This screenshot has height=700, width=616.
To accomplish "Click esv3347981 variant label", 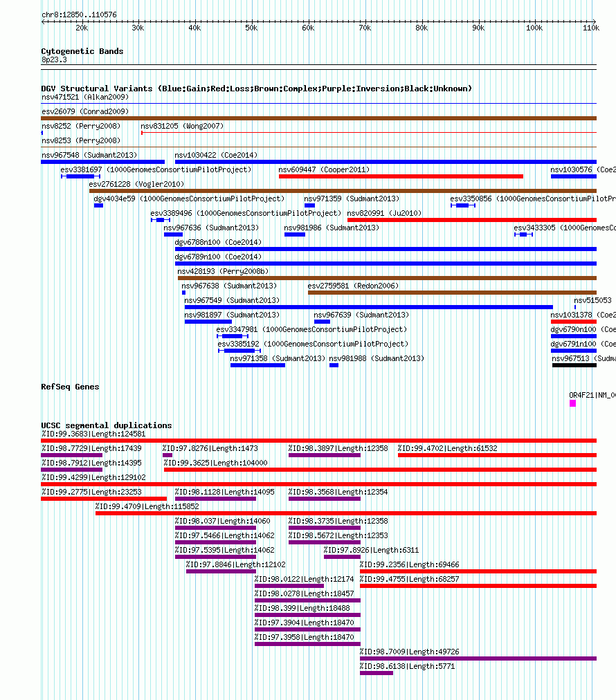I will pos(311,329).
